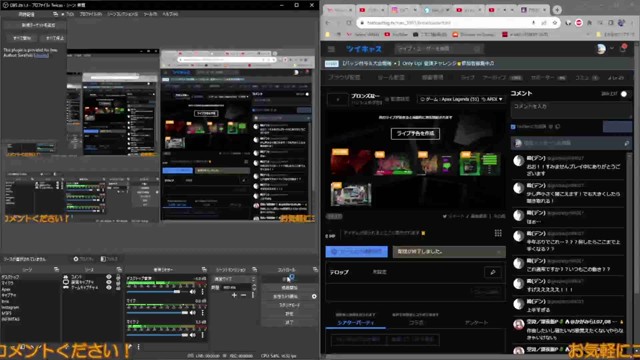Pop out the Controls dock in OBS

pyautogui.click(x=315, y=270)
